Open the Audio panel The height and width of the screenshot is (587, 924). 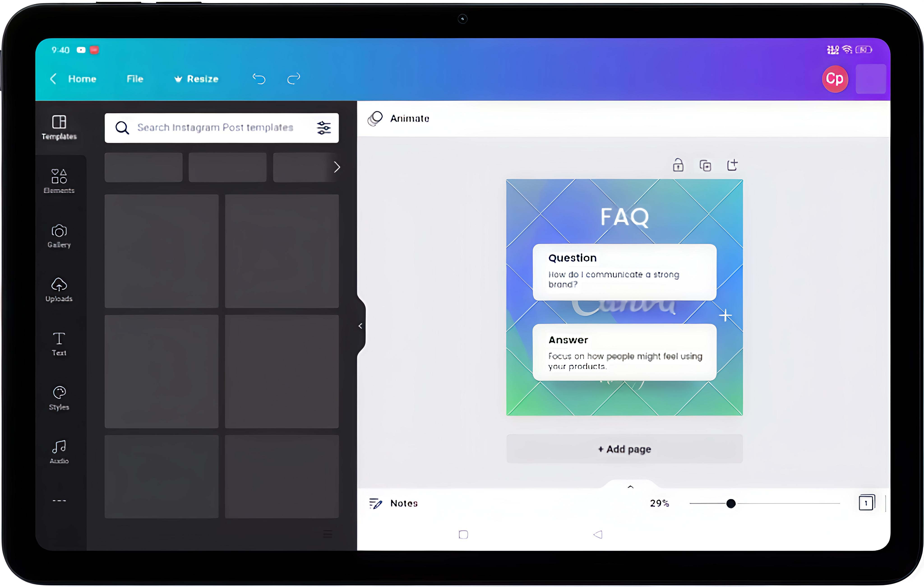click(x=59, y=452)
